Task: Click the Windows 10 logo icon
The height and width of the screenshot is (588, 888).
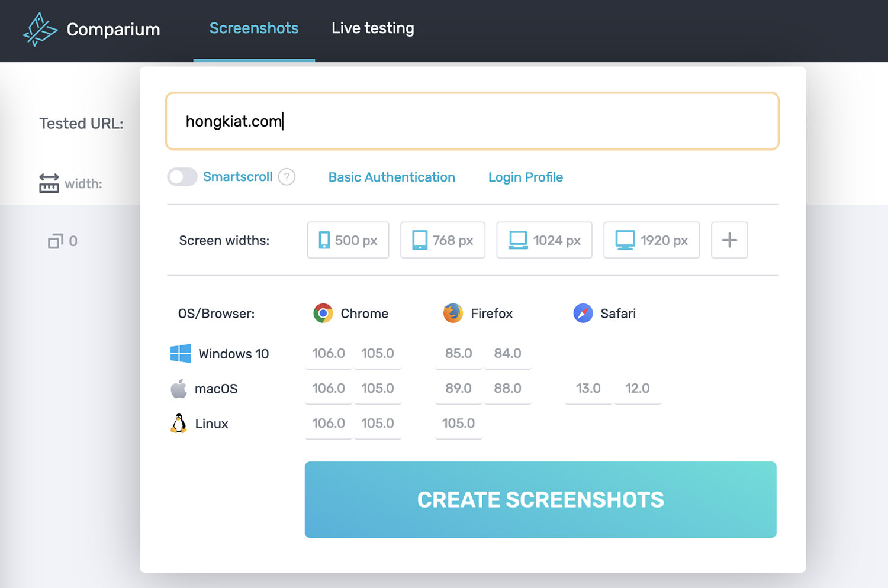Action: coord(181,354)
